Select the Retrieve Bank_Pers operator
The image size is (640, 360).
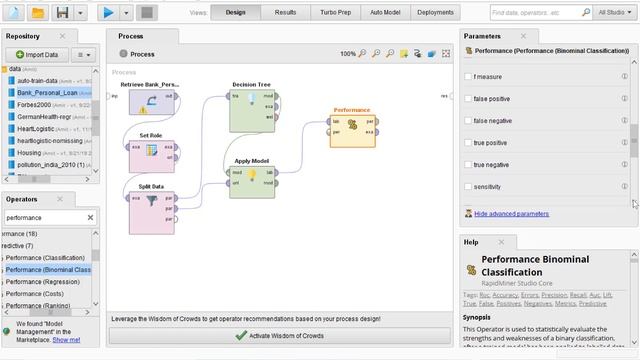click(151, 102)
